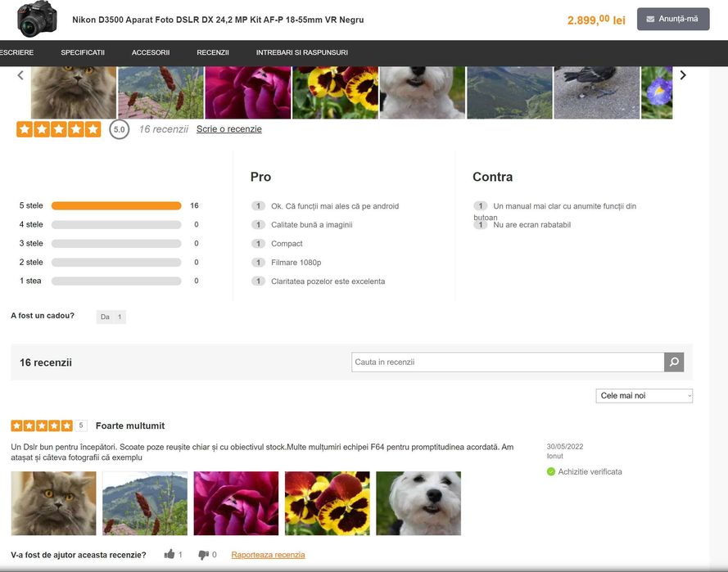Open the white dog thumbnail in carousel
Screen dimensions: 728x572
point(423,92)
